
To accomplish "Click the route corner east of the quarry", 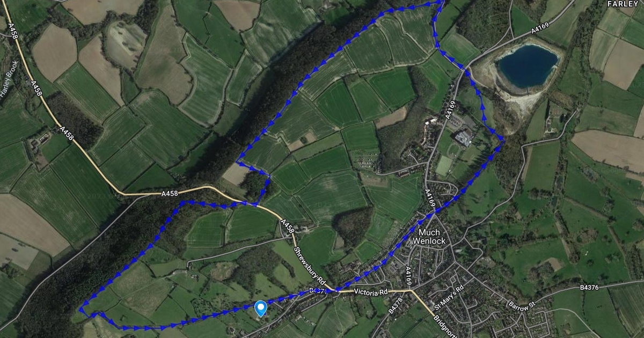I will tap(503, 140).
